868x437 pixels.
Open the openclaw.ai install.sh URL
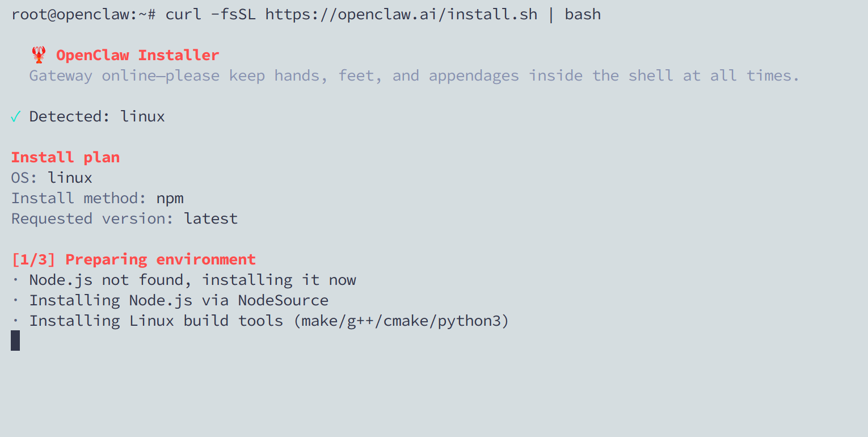[x=401, y=14]
